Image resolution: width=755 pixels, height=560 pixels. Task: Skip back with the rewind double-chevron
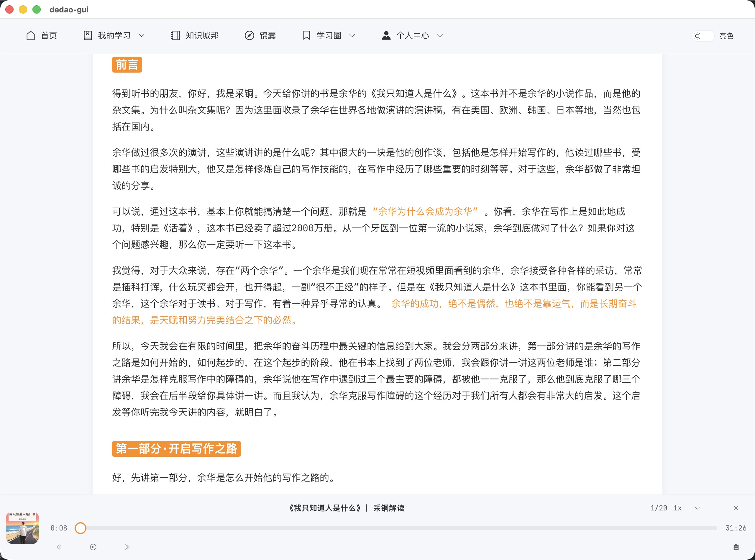coord(59,547)
